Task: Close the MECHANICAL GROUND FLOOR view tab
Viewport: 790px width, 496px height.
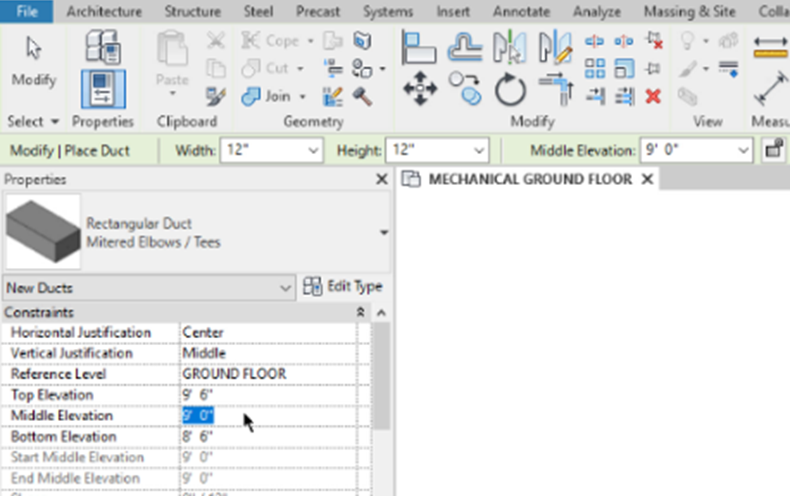Action: [647, 179]
